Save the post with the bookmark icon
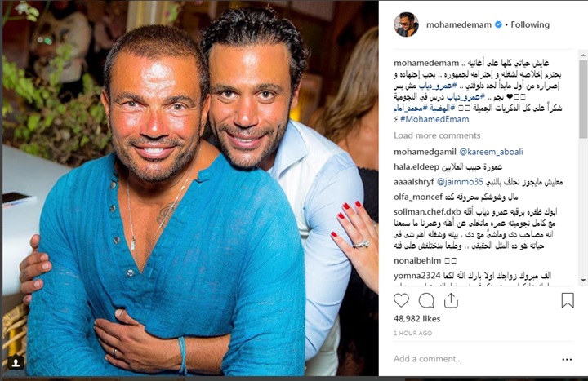The width and height of the screenshot is (588, 381). (x=568, y=300)
